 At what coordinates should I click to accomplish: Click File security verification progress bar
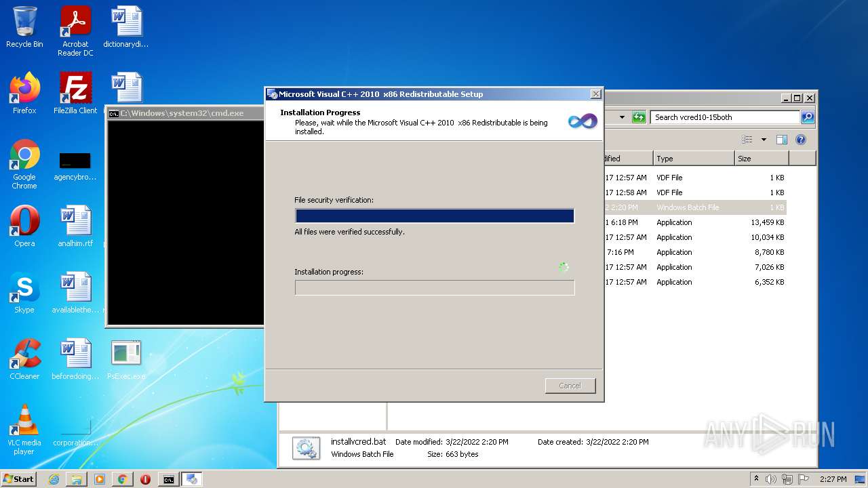[x=435, y=216]
